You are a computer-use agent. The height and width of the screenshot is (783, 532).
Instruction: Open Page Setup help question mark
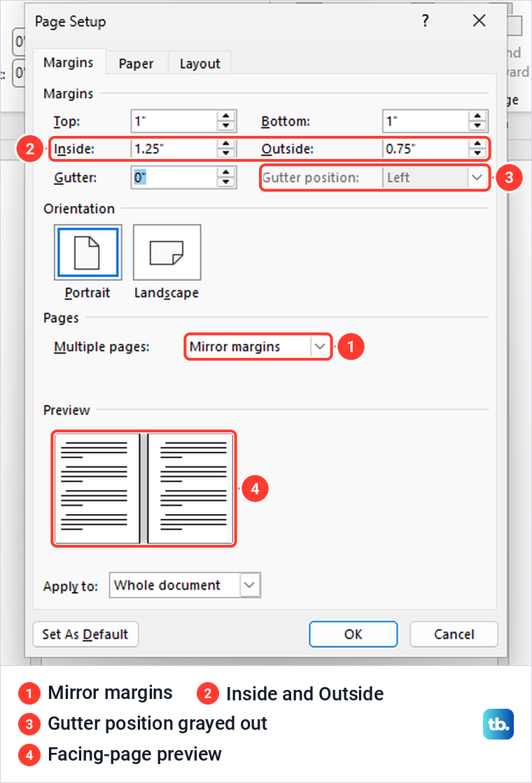pyautogui.click(x=425, y=21)
